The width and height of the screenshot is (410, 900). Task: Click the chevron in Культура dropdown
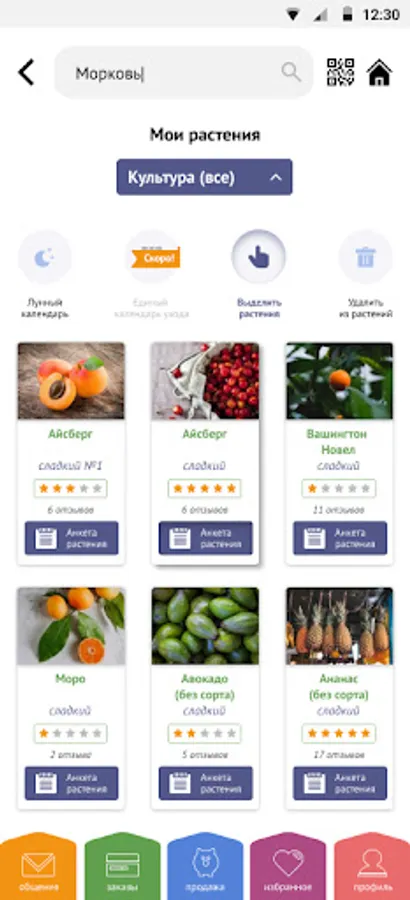coord(276,177)
